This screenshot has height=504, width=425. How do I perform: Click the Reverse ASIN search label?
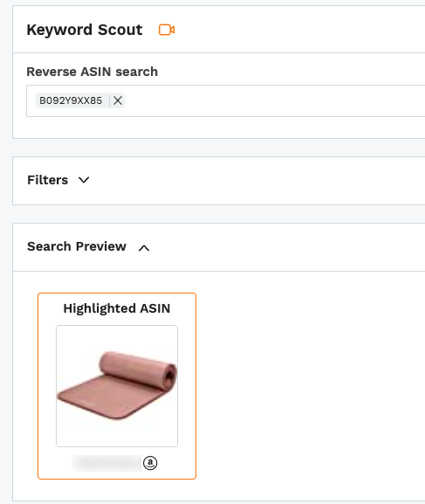tap(93, 72)
